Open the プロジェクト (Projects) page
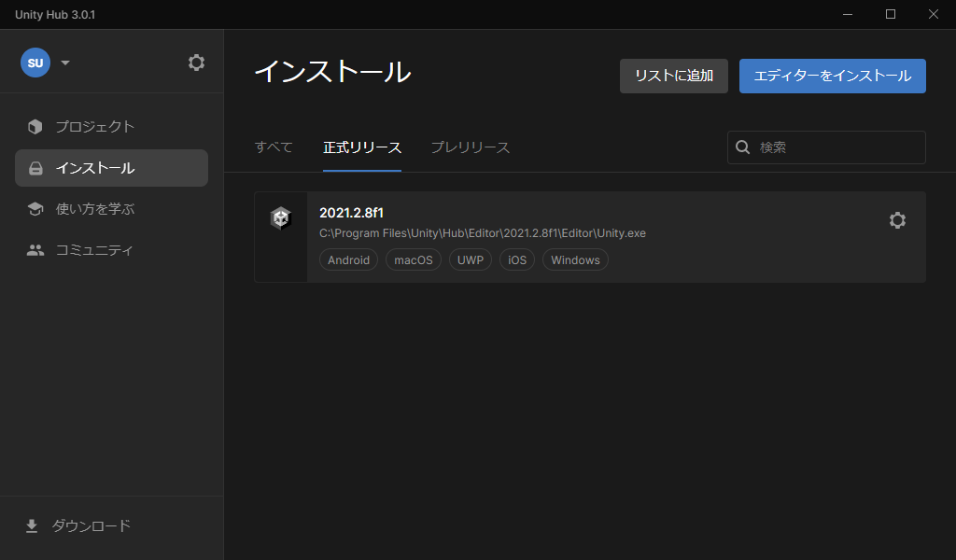This screenshot has width=956, height=560. tap(94, 127)
